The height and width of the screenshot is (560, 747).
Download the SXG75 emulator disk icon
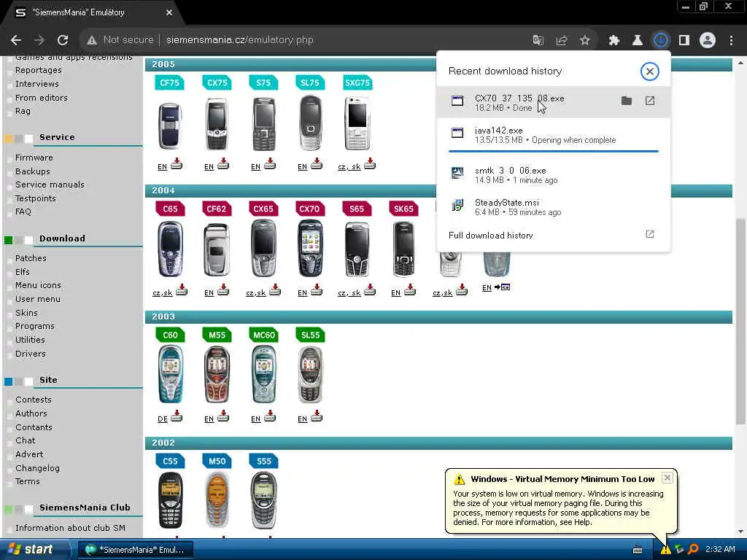point(370,164)
